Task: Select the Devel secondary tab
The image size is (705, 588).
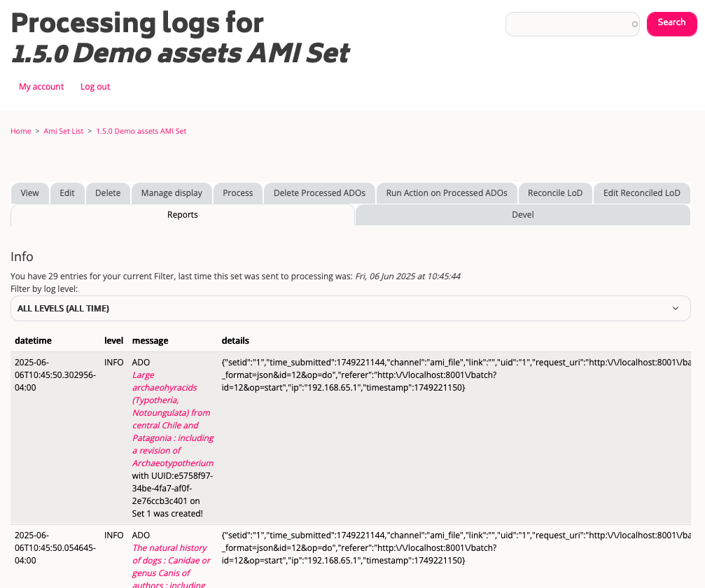Action: click(x=523, y=215)
